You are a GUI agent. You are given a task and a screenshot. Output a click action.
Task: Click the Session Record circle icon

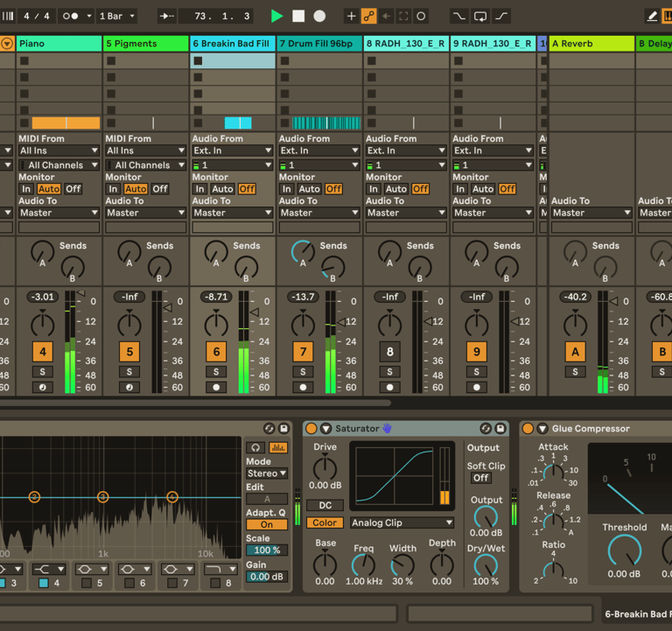(x=421, y=17)
